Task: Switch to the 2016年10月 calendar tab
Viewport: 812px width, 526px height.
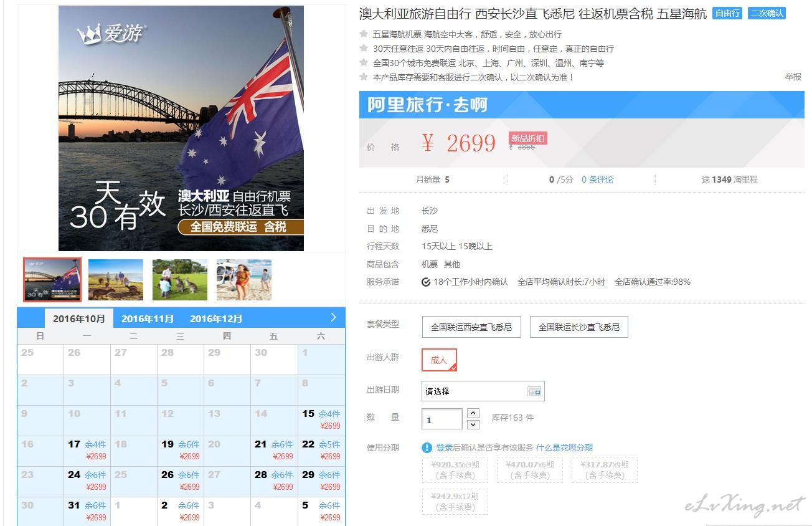Action: (79, 318)
